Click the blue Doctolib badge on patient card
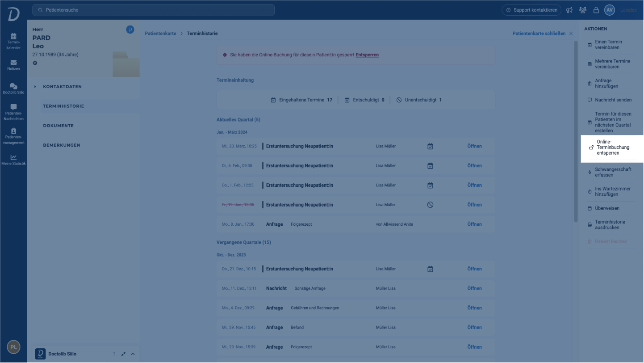644x363 pixels. click(130, 30)
